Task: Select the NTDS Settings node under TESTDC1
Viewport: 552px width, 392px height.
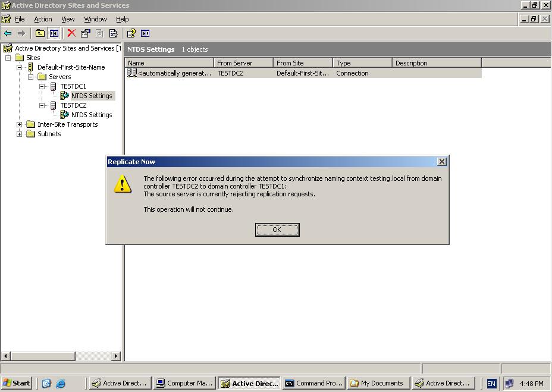Action: (x=92, y=96)
